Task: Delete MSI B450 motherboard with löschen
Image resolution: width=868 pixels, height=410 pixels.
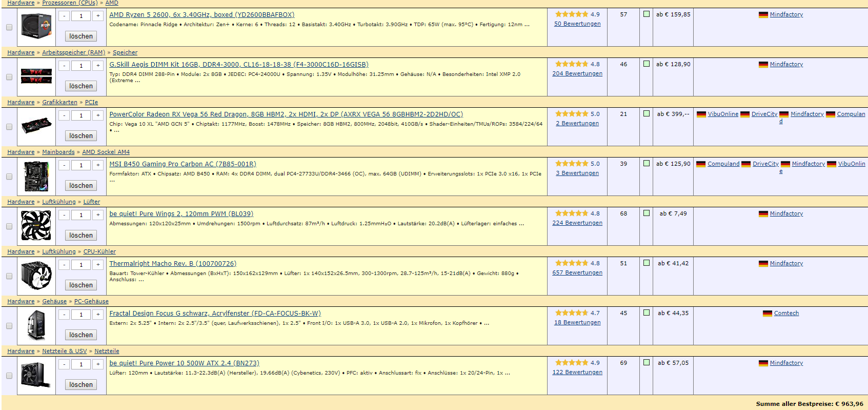Action: click(81, 186)
